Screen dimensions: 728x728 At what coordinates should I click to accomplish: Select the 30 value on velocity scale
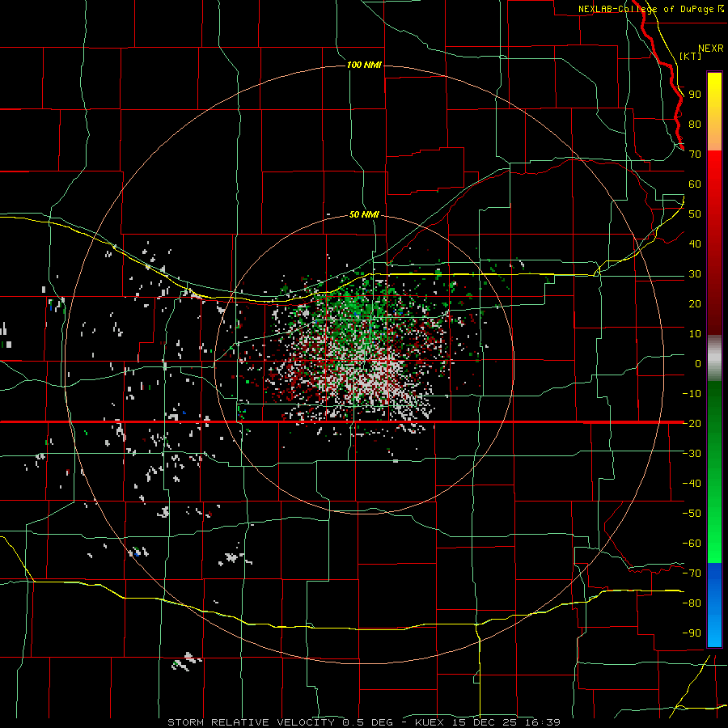click(695, 274)
